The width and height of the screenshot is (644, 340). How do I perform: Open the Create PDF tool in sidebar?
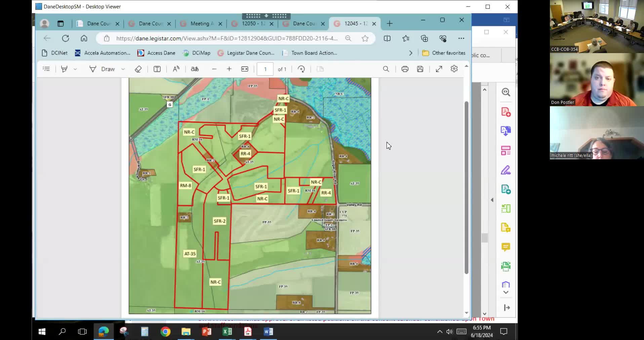[506, 112]
